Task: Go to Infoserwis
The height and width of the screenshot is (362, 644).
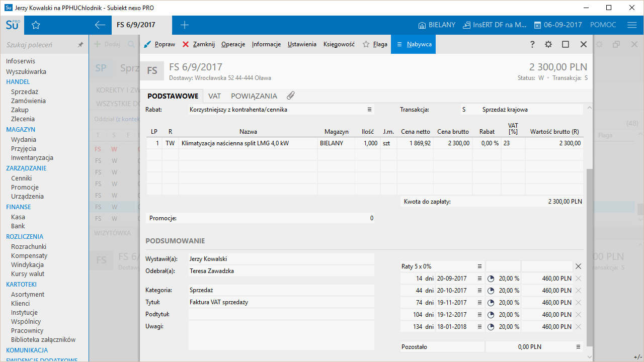Action: (x=21, y=61)
